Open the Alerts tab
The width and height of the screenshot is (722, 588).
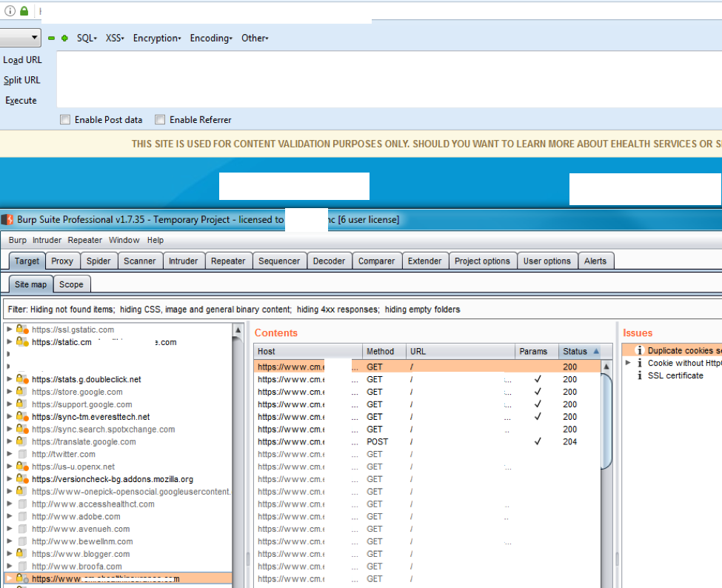[x=595, y=261]
